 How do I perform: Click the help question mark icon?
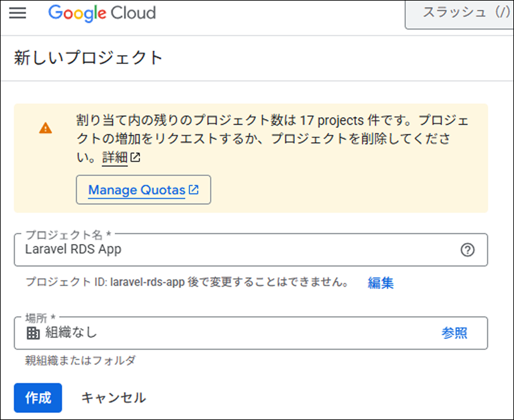[467, 250]
